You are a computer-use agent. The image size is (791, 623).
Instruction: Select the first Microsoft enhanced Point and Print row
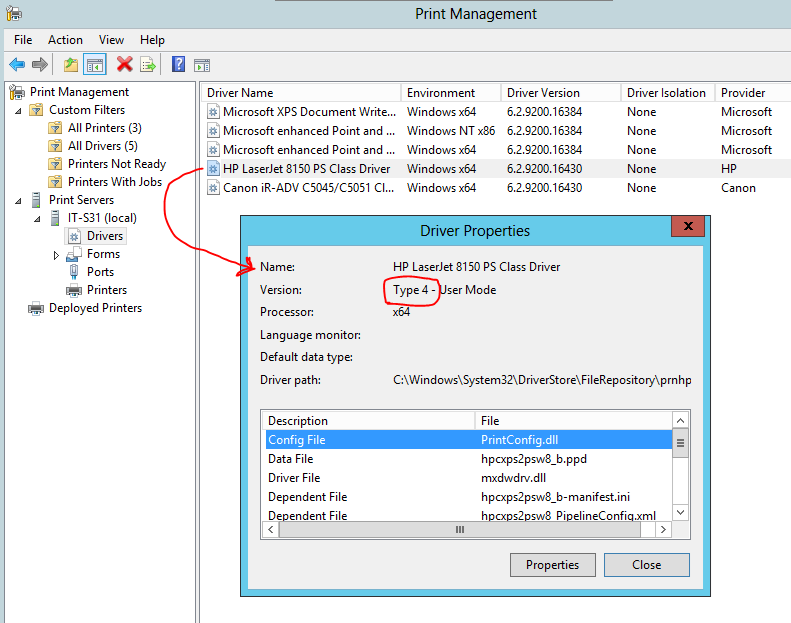tap(495, 131)
